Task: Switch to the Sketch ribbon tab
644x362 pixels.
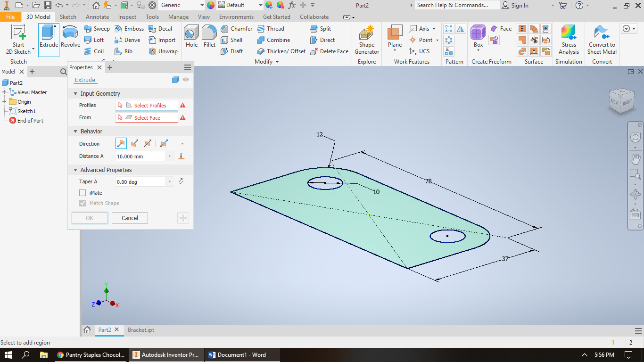Action: pyautogui.click(x=68, y=16)
